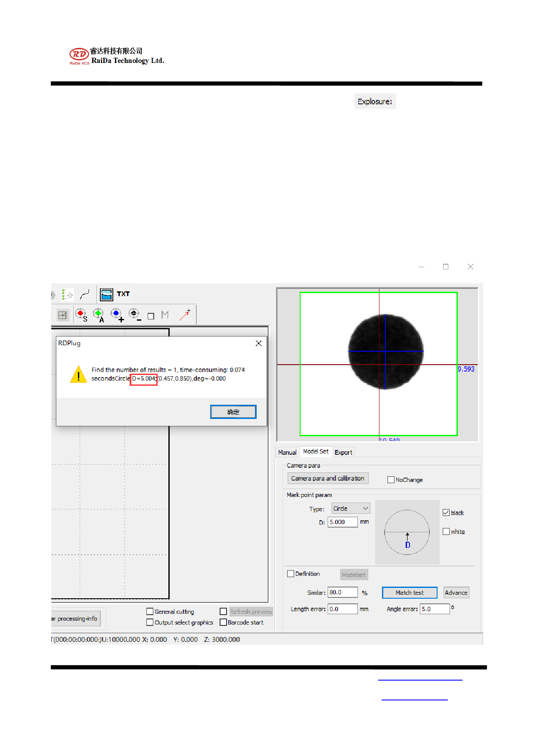Close the RDPlug dialog with X
Viewport: 534px width, 756px height.
(258, 343)
